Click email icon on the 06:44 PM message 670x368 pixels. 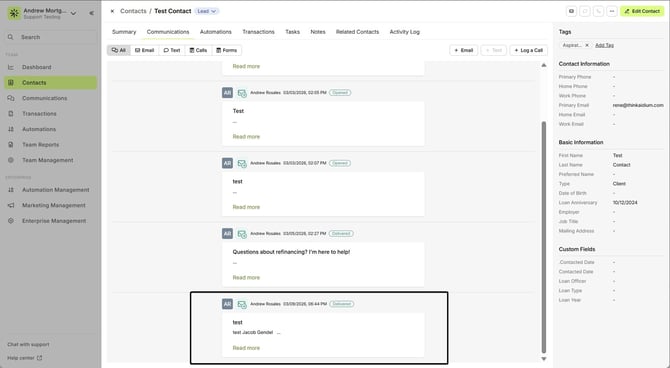coord(242,304)
